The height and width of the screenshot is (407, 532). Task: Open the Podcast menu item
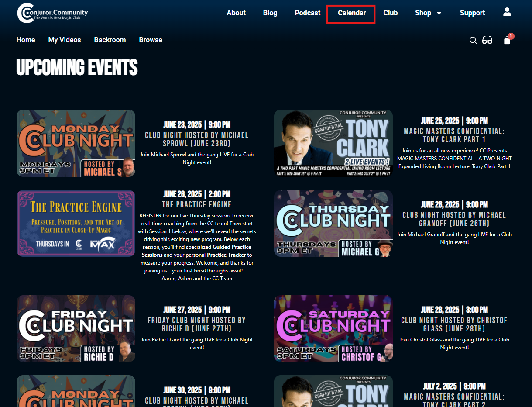pyautogui.click(x=307, y=13)
